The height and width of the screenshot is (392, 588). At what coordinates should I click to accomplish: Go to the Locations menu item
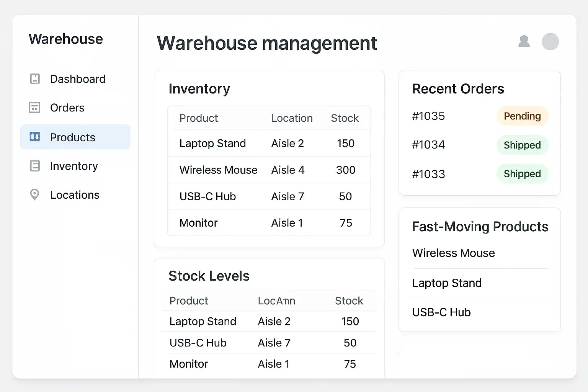click(75, 195)
